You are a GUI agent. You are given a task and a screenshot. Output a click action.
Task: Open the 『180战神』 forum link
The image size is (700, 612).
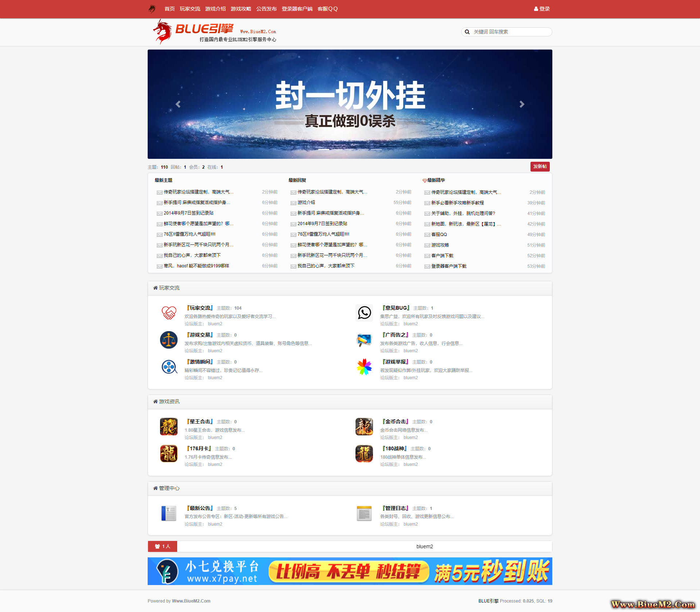(394, 448)
